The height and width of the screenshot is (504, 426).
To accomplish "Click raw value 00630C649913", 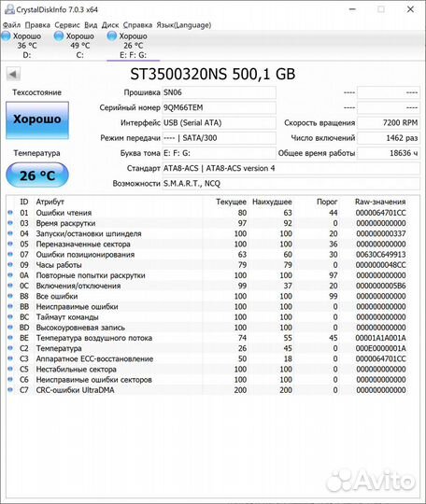I will coord(380,255).
